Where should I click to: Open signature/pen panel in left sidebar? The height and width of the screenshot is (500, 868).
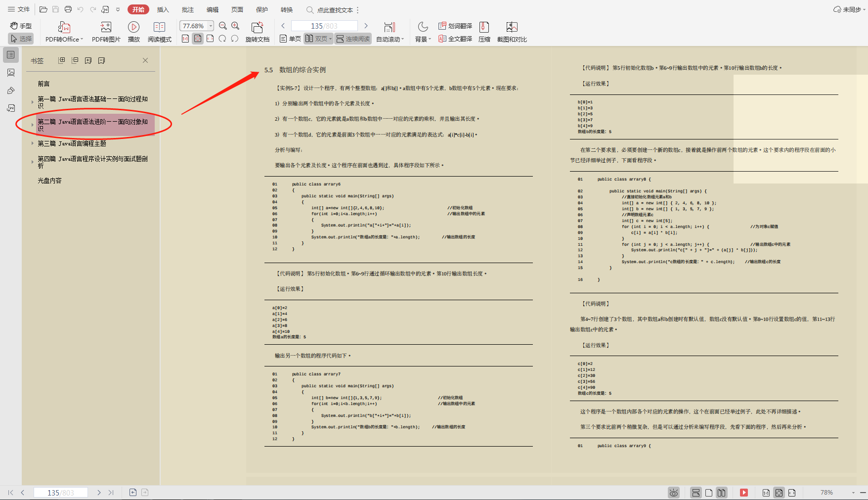coord(11,91)
